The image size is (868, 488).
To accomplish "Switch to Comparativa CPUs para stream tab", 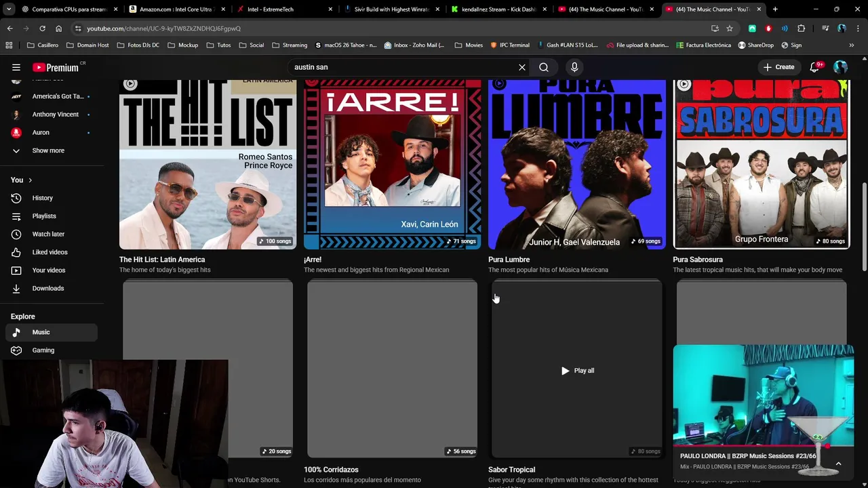I will coord(64,9).
